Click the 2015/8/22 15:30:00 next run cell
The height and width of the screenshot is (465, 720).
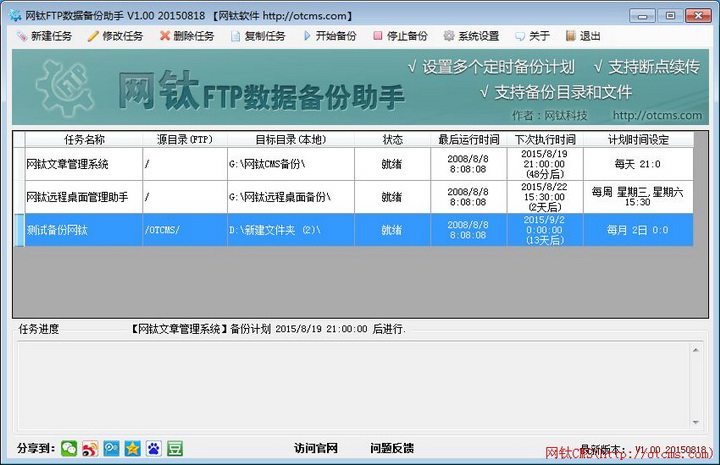(x=545, y=197)
